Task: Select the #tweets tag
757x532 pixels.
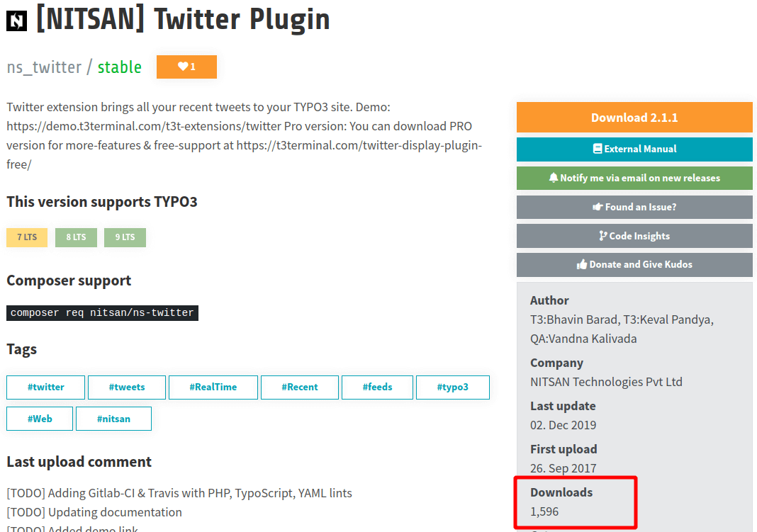Action: [x=127, y=387]
